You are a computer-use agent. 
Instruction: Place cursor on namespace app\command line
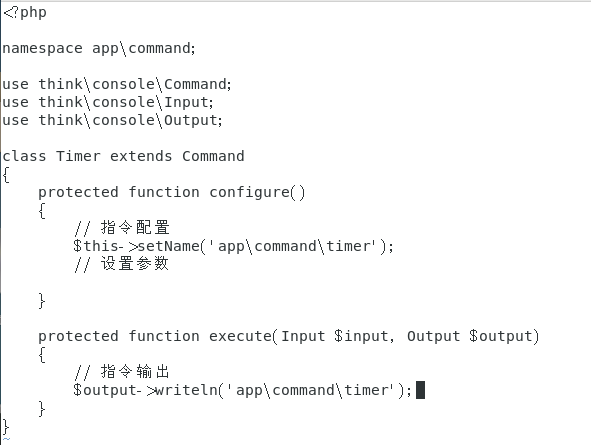pyautogui.click(x=99, y=49)
